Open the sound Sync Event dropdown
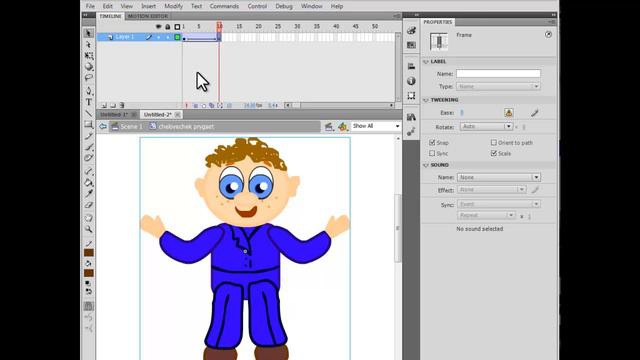The height and width of the screenshot is (360, 640). 499,204
